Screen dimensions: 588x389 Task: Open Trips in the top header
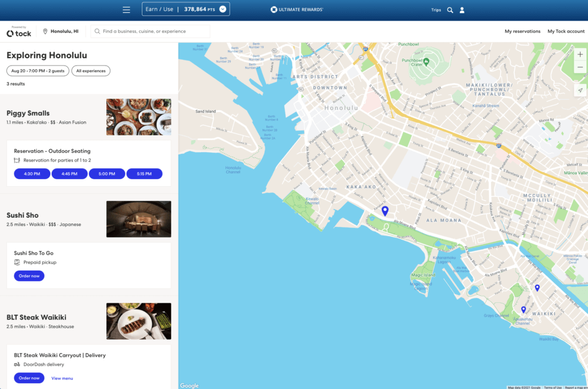(x=436, y=10)
